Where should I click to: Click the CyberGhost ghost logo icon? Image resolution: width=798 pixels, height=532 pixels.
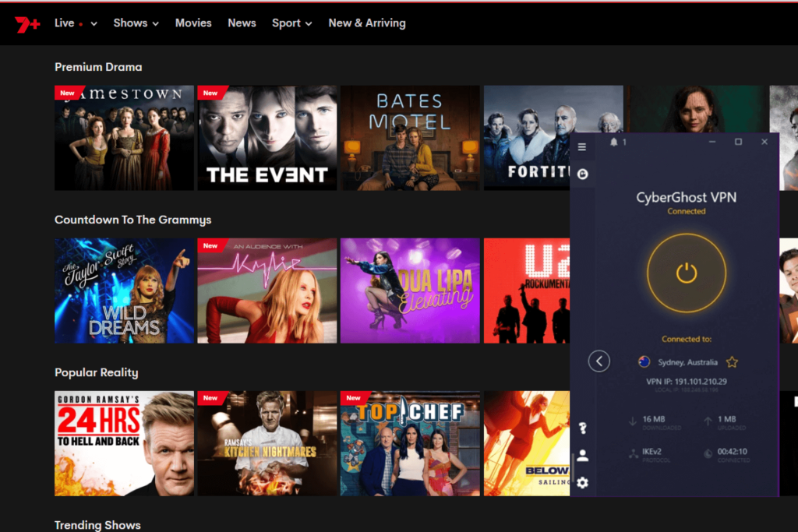582,174
